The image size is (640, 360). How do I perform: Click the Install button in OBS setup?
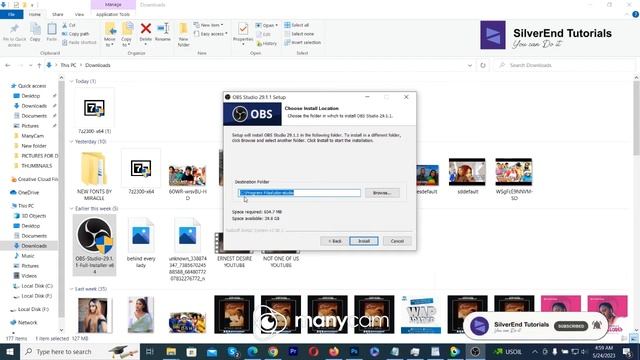pyautogui.click(x=364, y=241)
